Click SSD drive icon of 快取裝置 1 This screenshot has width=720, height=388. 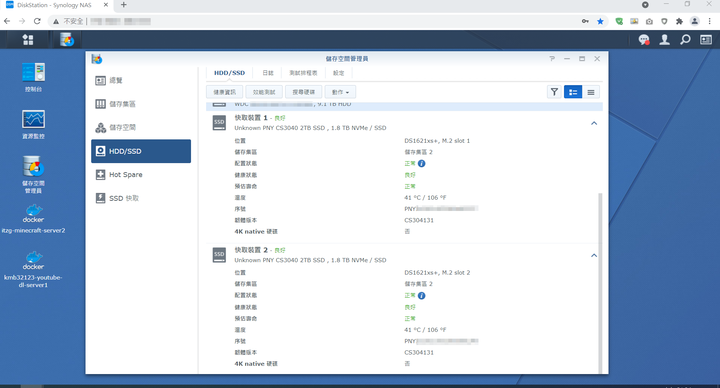219,123
